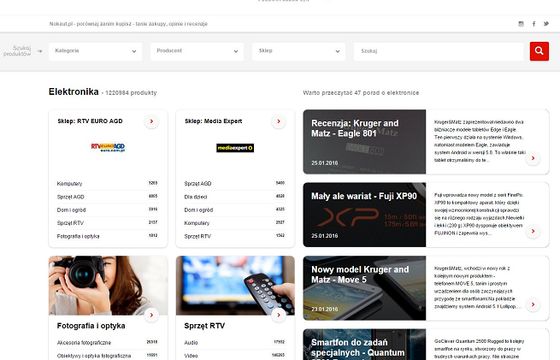Click the Sklep: Media Expert title
560x360 pixels.
(213, 121)
